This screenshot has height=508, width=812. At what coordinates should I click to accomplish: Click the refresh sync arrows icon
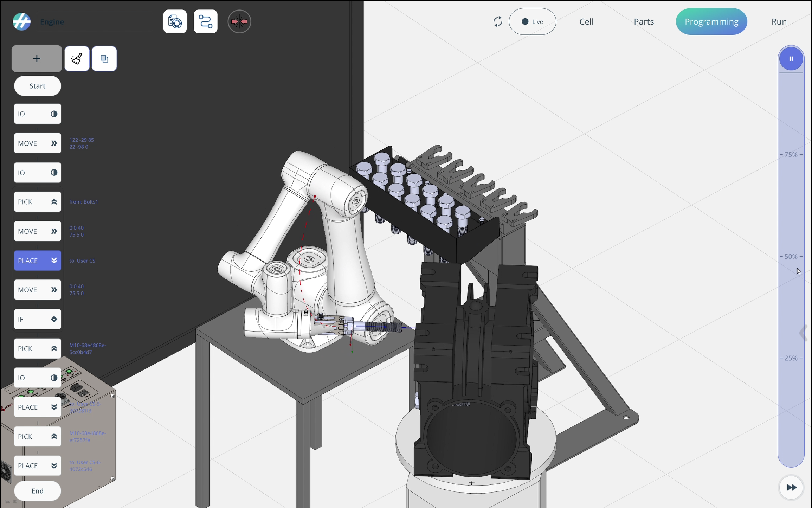(x=498, y=22)
